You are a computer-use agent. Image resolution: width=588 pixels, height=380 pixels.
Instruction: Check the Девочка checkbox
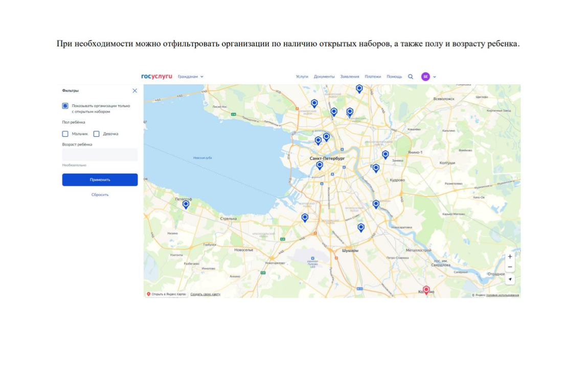(96, 134)
